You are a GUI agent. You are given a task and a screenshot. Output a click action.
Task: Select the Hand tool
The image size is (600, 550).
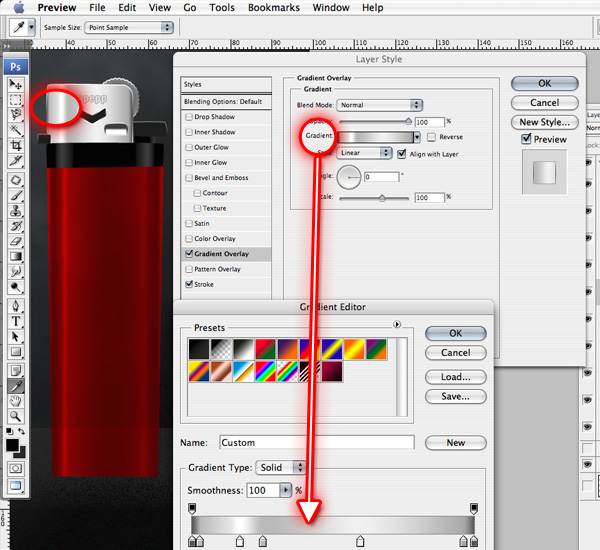click(16, 399)
